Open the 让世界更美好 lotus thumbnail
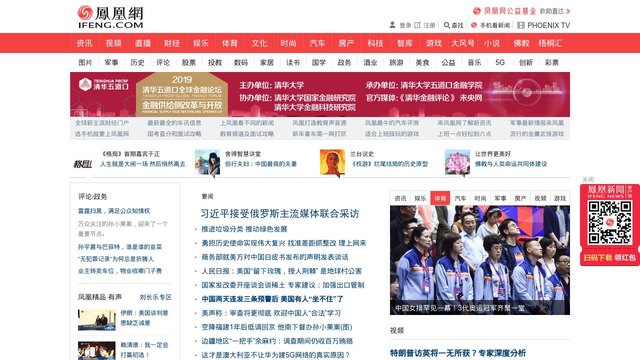 coord(457,162)
